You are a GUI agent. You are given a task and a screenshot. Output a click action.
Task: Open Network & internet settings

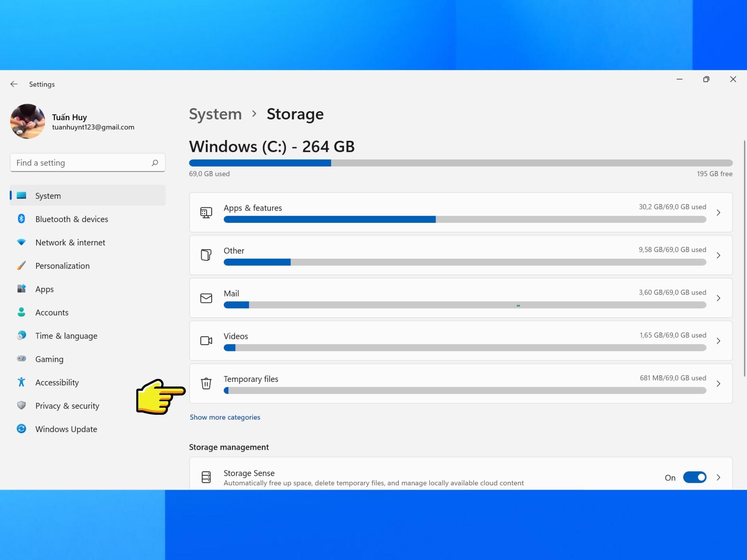(x=88, y=243)
